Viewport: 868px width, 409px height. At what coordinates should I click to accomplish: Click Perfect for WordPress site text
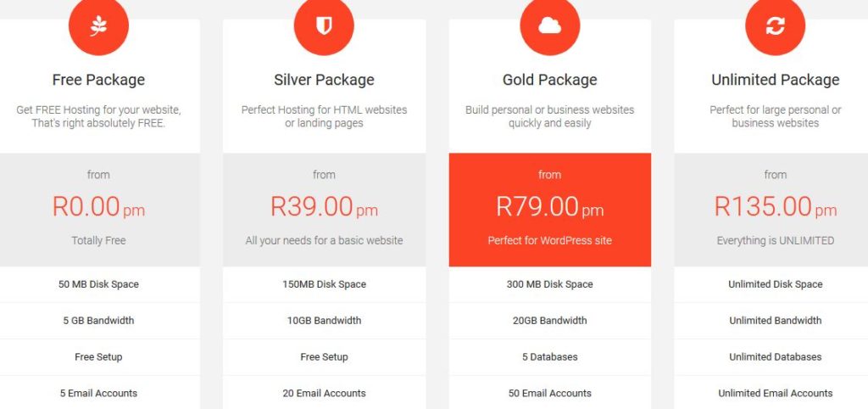pos(549,240)
